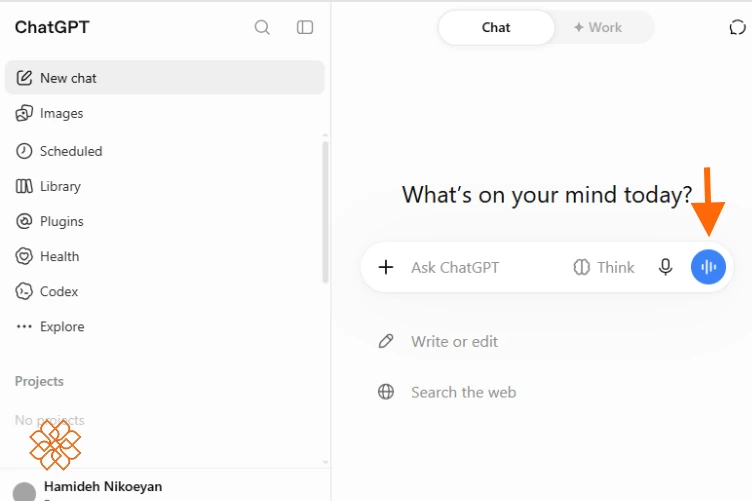The height and width of the screenshot is (501, 752).
Task: Open the Plugins menu item
Action: pyautogui.click(x=164, y=221)
